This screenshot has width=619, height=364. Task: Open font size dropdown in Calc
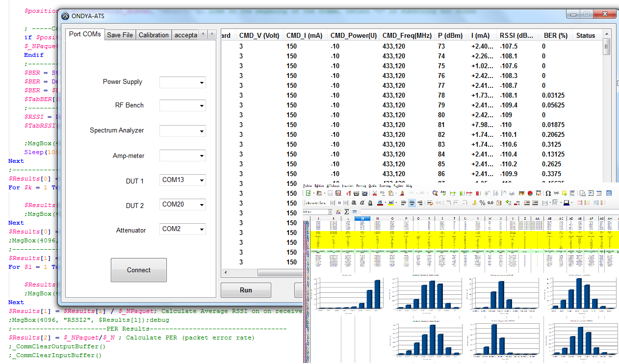tap(346, 203)
